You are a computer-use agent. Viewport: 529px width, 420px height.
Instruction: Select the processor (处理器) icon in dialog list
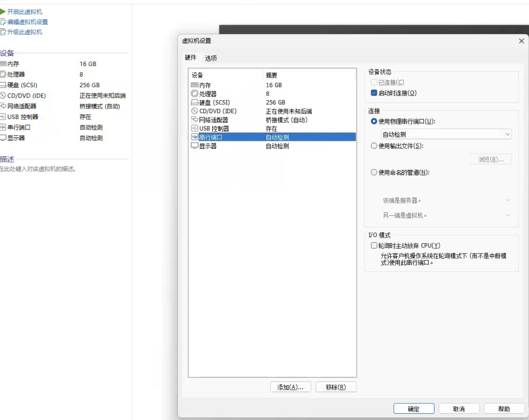point(195,94)
